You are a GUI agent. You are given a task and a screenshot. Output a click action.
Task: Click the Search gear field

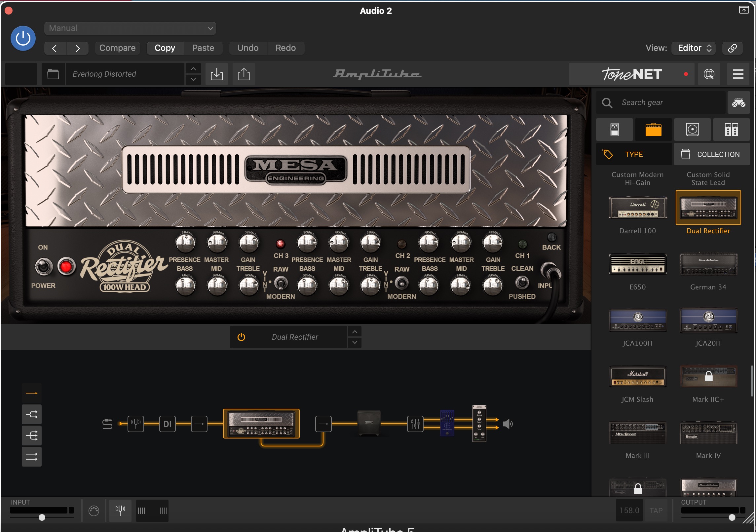(x=661, y=103)
